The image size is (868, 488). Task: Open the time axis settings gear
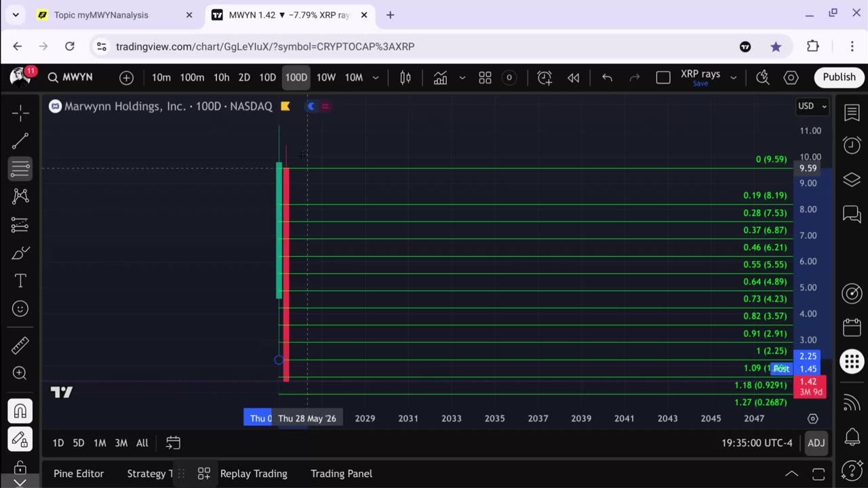812,419
